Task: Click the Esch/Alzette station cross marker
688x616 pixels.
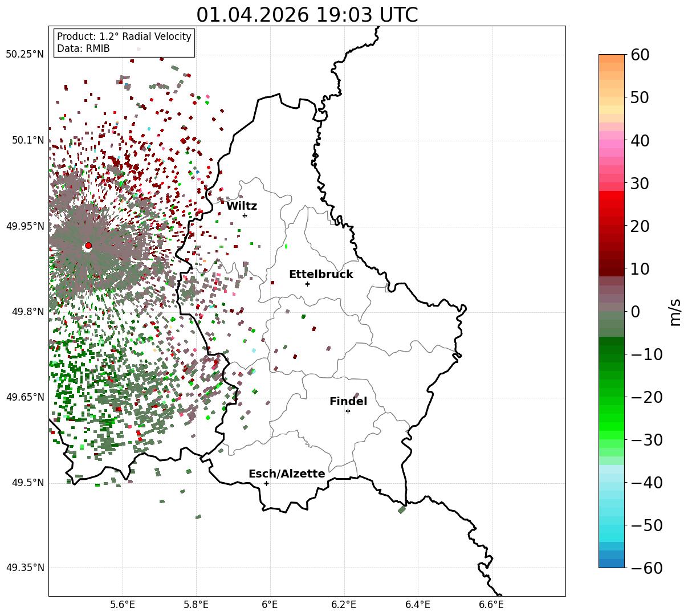Action: [266, 483]
